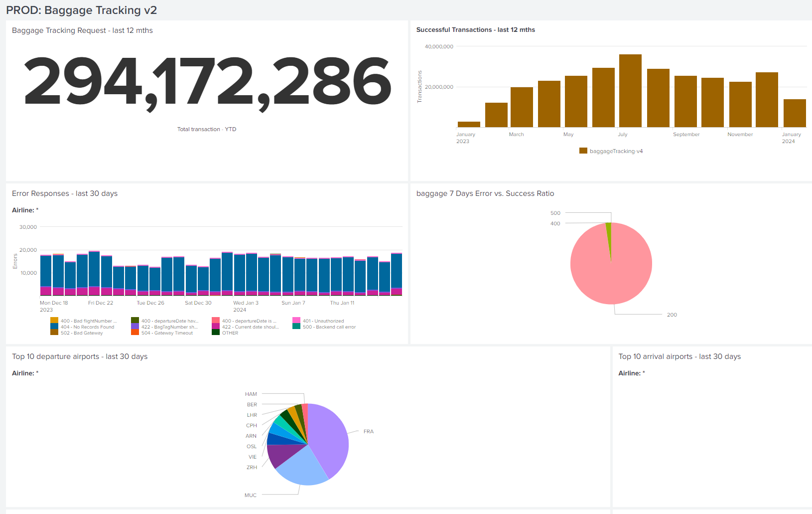
Task: Click the FRA label beside the pie chart
Action: (x=368, y=432)
